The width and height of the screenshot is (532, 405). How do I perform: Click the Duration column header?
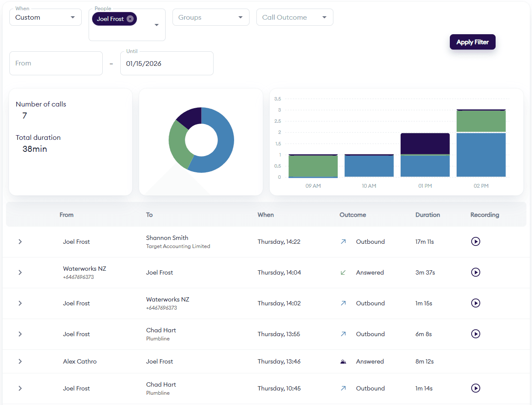pos(427,215)
